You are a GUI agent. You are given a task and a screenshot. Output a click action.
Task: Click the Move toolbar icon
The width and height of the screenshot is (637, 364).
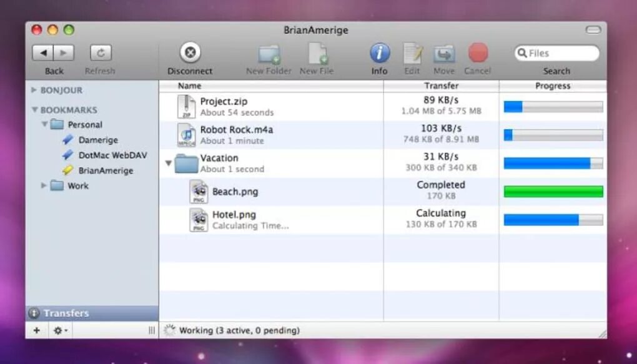(x=444, y=54)
